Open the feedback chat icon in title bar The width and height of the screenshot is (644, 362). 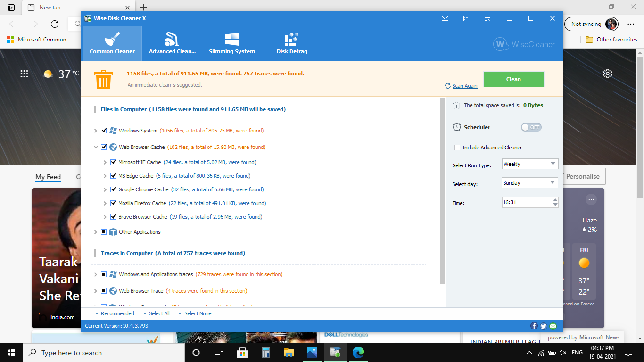click(466, 18)
